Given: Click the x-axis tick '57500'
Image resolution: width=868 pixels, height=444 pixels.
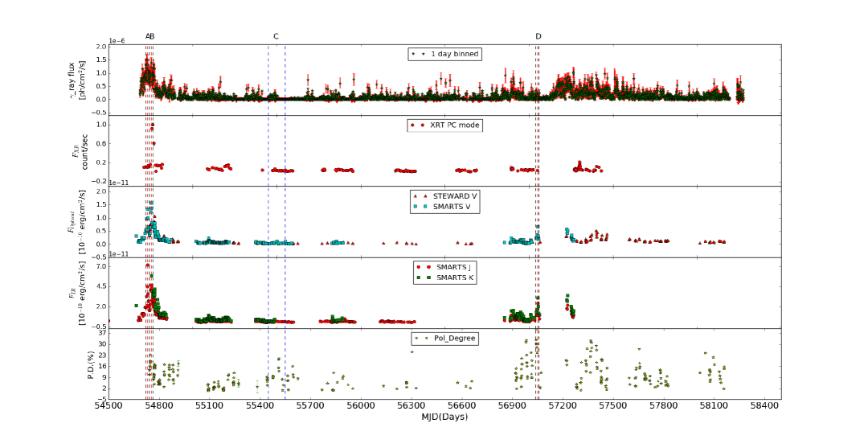Looking at the screenshot, I should pyautogui.click(x=613, y=406).
